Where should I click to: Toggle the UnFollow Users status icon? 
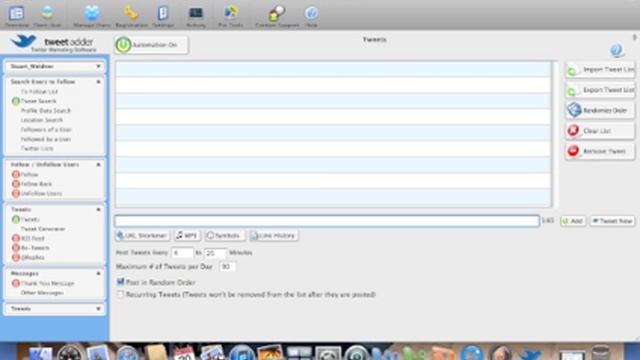(16, 193)
